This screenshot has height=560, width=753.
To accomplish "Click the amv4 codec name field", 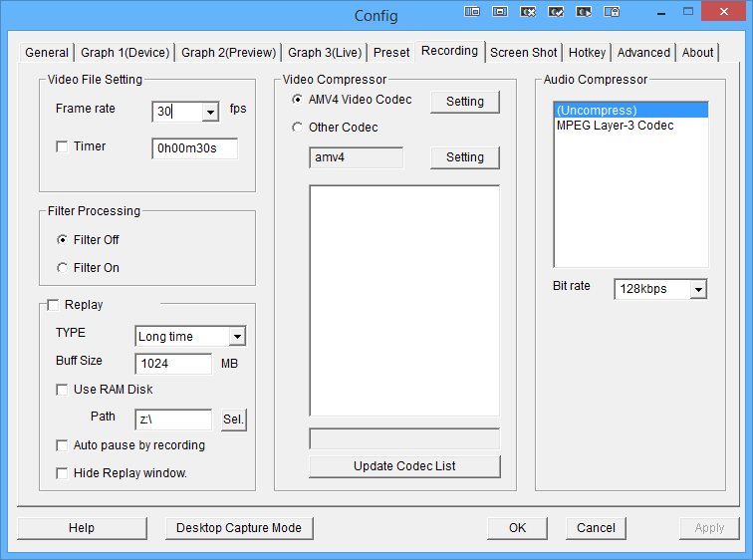I will pyautogui.click(x=356, y=157).
